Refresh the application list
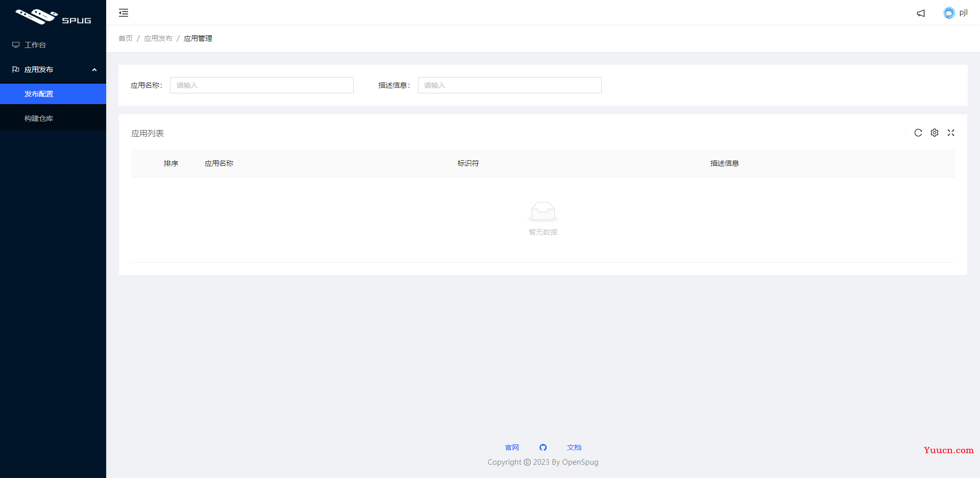Viewport: 980px width, 478px height. (x=918, y=133)
